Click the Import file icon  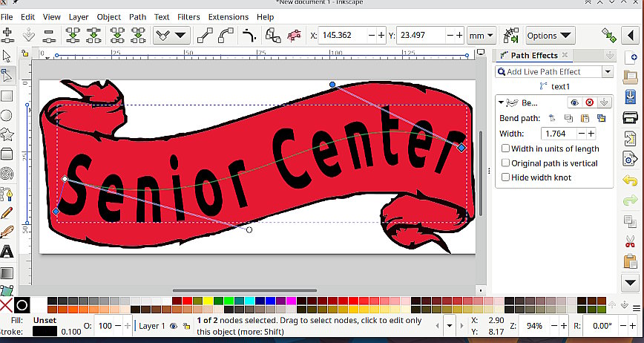coord(630,138)
